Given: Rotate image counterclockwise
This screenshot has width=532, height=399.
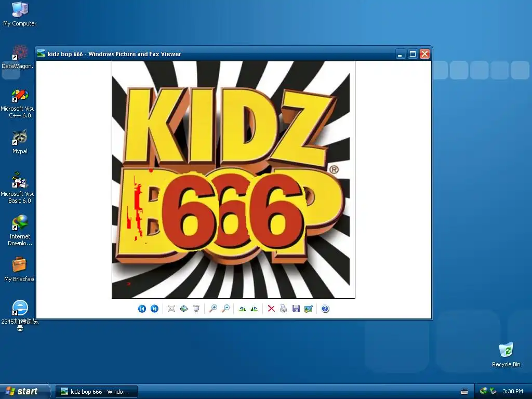Looking at the screenshot, I should pos(254,309).
